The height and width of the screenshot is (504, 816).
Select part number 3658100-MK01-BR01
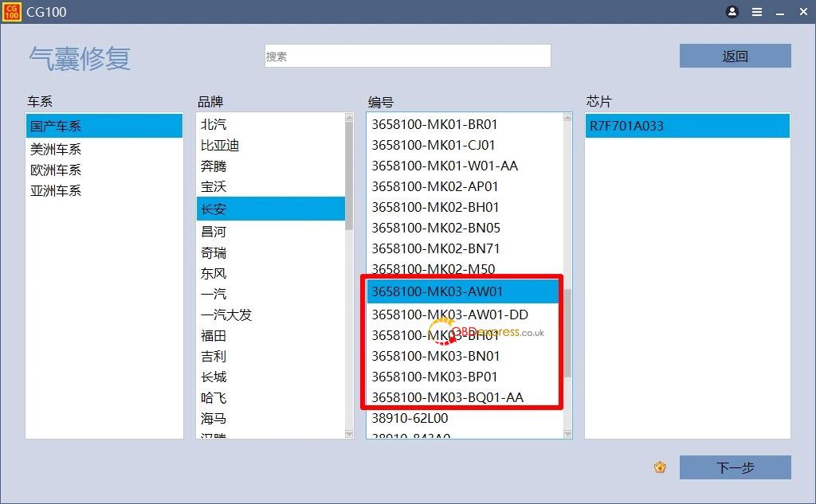pyautogui.click(x=434, y=124)
